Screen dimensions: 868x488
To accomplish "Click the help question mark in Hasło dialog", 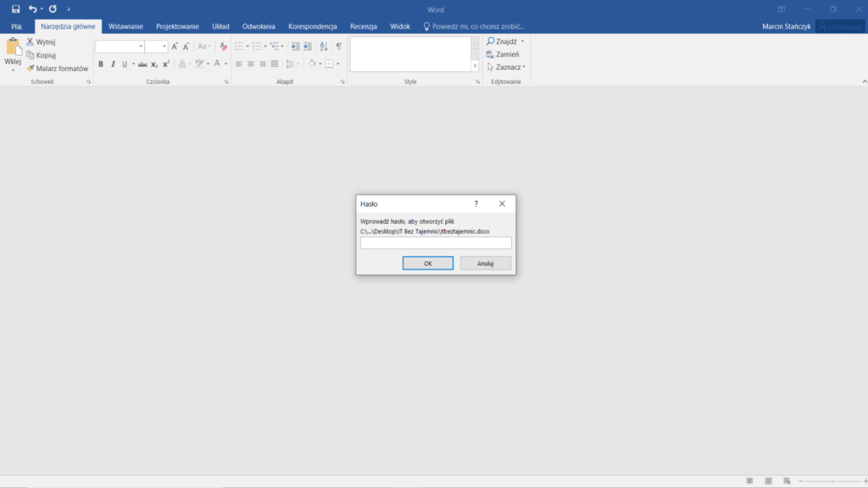I will point(476,204).
